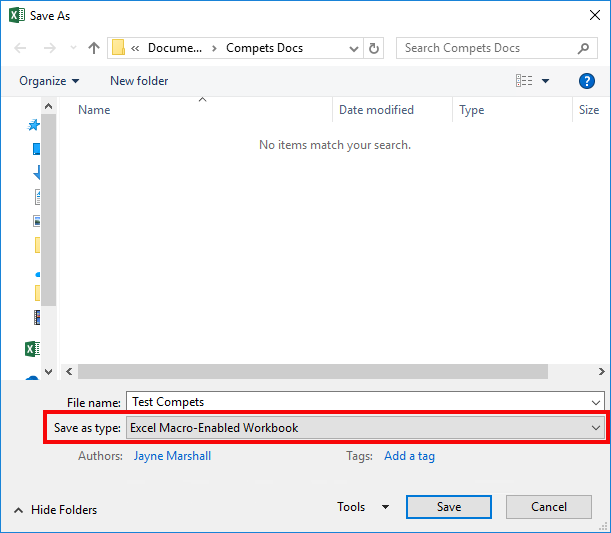Select the Pictures icon in sidebar
The height and width of the screenshot is (533, 611).
click(37, 221)
